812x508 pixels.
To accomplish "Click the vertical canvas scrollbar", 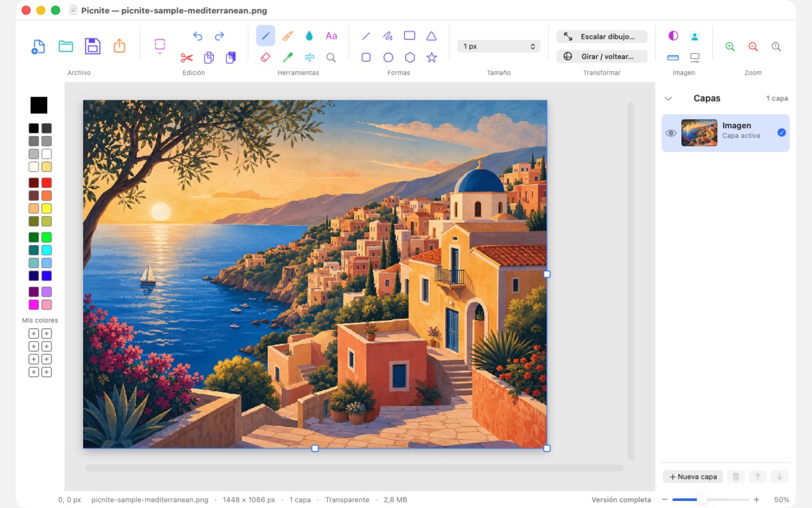I will click(631, 281).
